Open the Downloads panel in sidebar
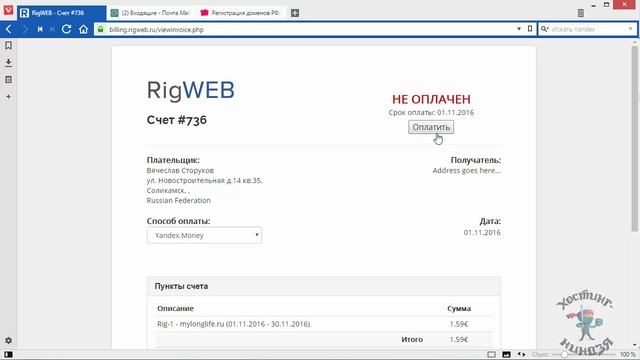Screen dimensions: 640x360 (8, 62)
